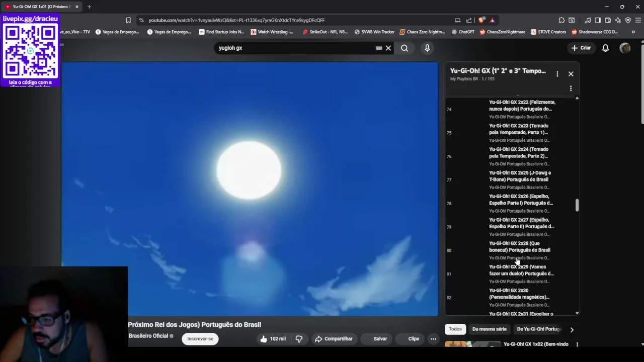
Task: Open the StrikeOut - NFL bookmark
Action: [325, 32]
